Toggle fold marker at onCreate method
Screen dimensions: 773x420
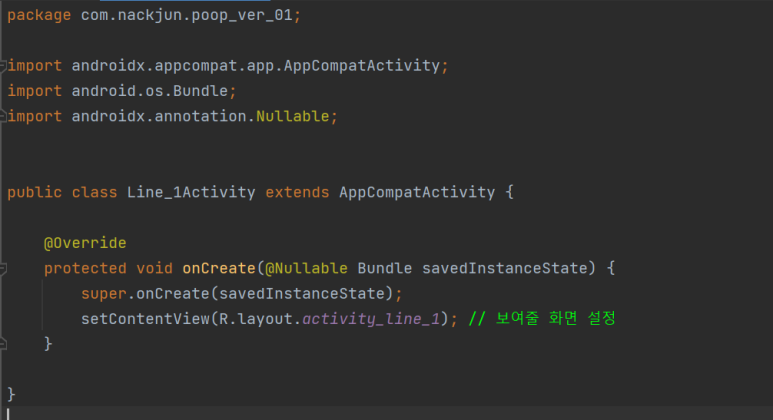click(2, 269)
